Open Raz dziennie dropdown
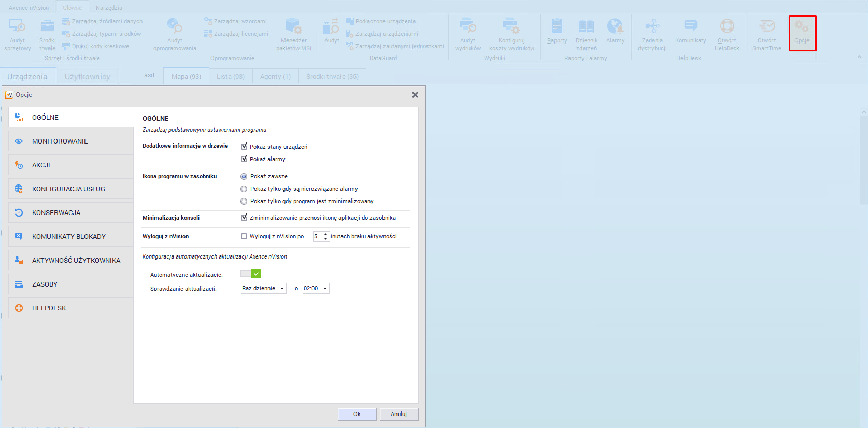Image resolution: width=868 pixels, height=428 pixels. (x=264, y=288)
